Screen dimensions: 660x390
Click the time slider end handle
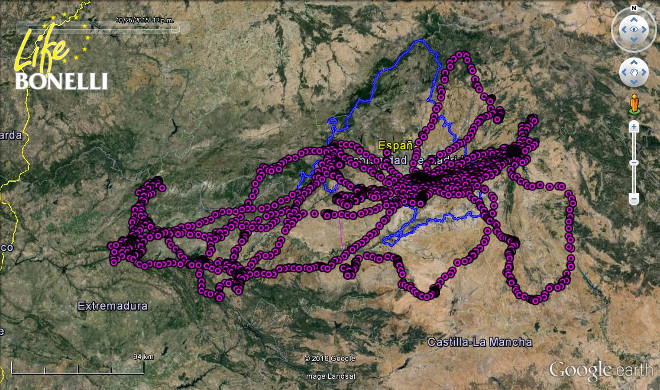pyautogui.click(x=175, y=29)
